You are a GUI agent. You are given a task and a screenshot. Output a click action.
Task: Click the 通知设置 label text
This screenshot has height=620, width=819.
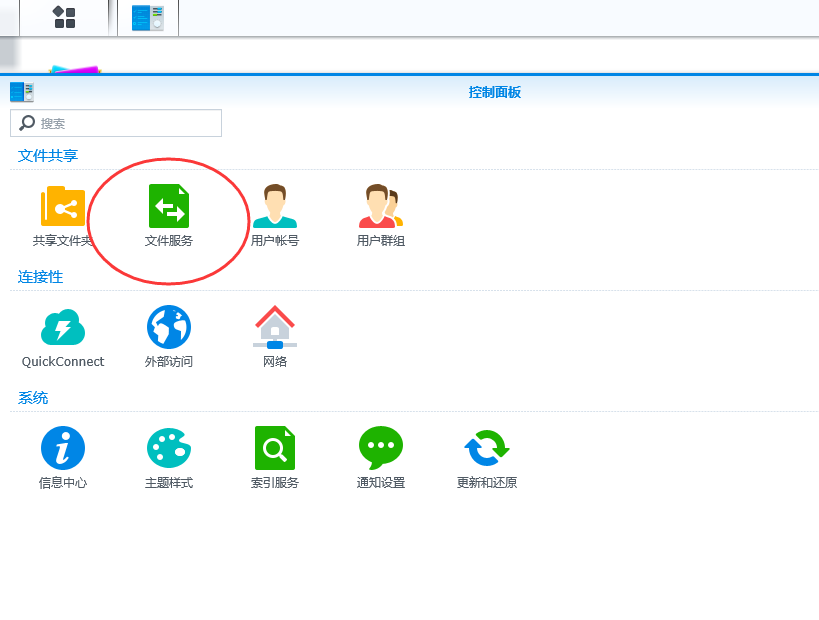(381, 483)
